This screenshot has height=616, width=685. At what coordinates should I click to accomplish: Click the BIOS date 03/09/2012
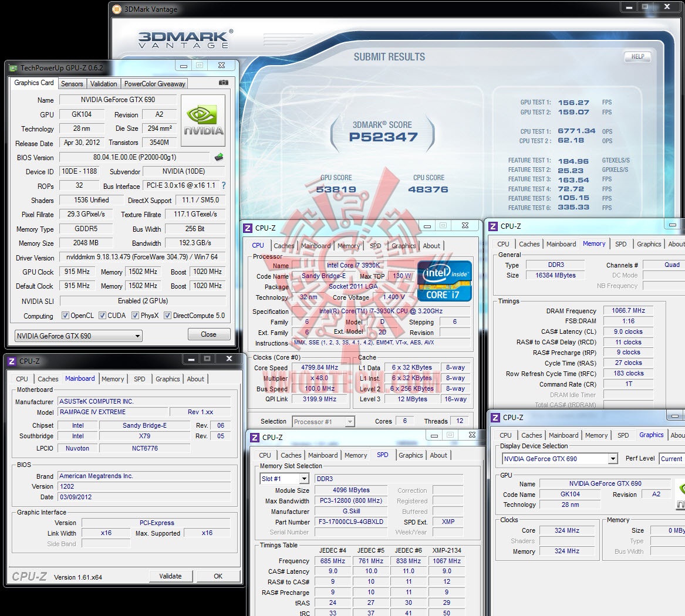[x=144, y=497]
